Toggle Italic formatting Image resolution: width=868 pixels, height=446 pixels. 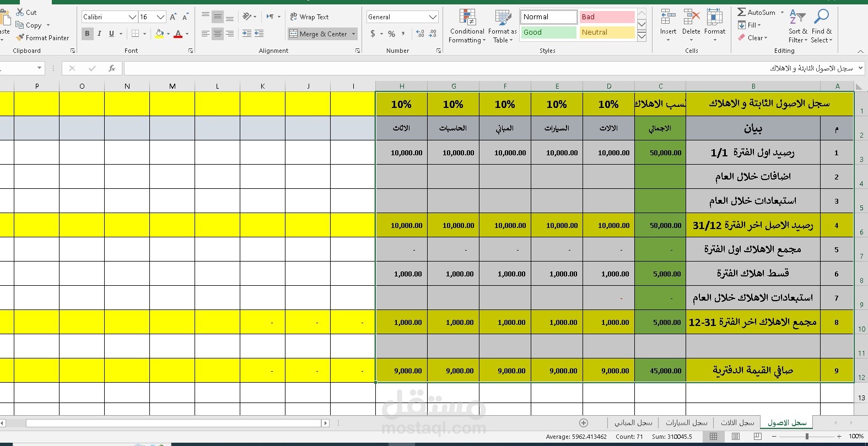click(x=99, y=34)
